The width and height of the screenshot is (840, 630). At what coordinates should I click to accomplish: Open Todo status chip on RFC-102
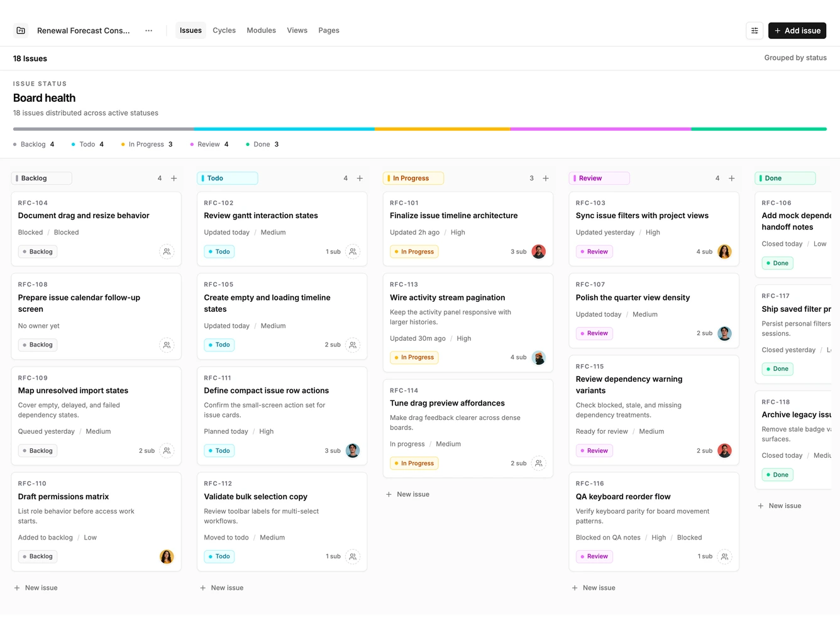[219, 251]
